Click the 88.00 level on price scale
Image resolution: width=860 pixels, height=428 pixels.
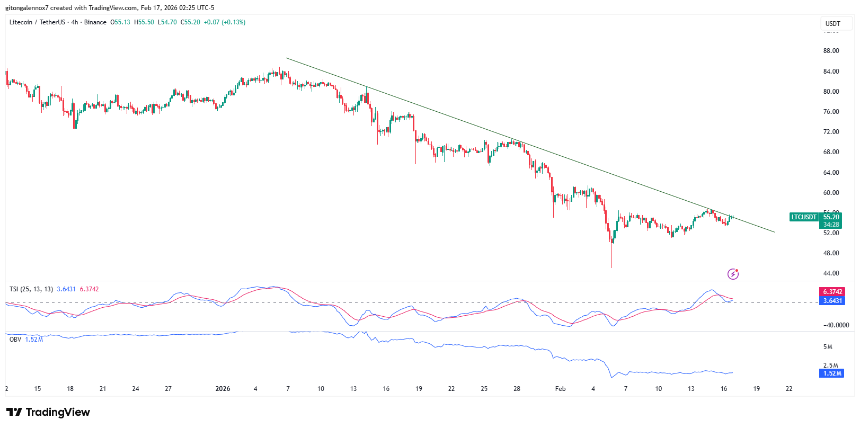click(830, 50)
